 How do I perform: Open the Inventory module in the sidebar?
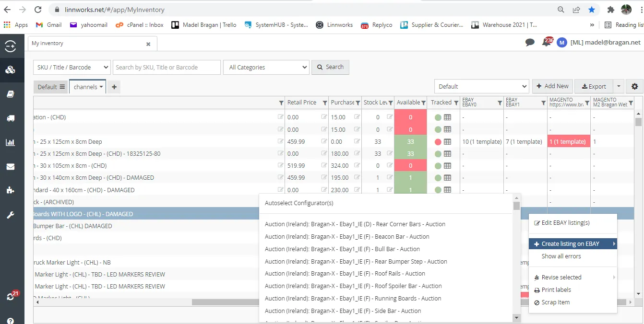click(11, 70)
